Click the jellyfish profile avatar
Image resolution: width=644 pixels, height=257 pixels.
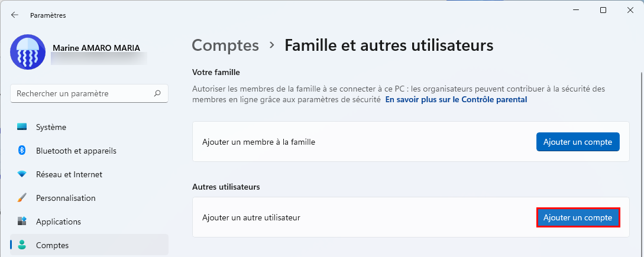click(28, 52)
